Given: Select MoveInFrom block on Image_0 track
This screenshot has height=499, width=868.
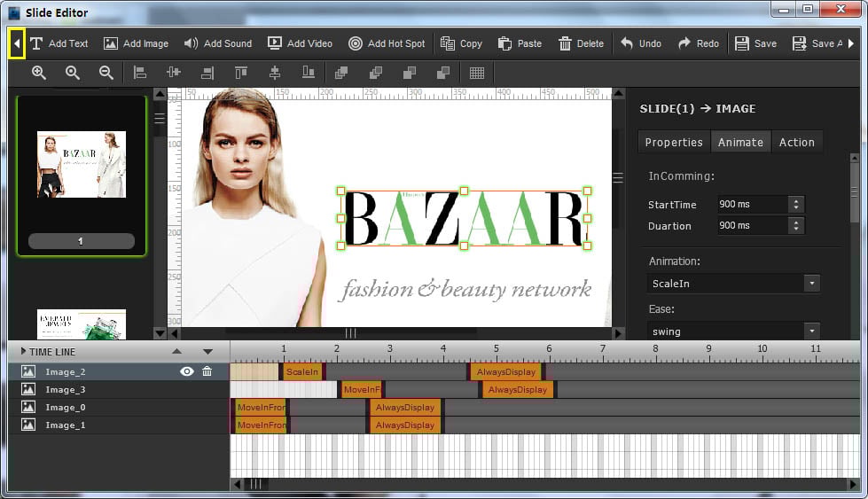Looking at the screenshot, I should [x=260, y=407].
